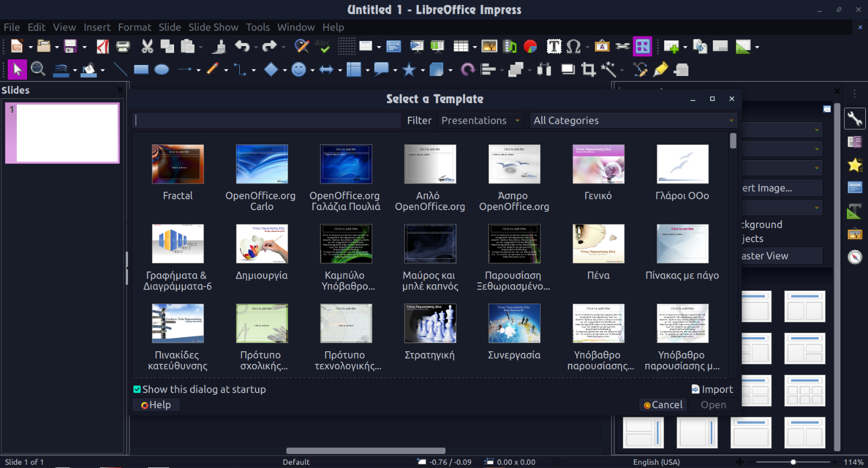Viewport: 868px width, 468px height.
Task: Click the template list vertical scrollbar
Action: [x=733, y=141]
